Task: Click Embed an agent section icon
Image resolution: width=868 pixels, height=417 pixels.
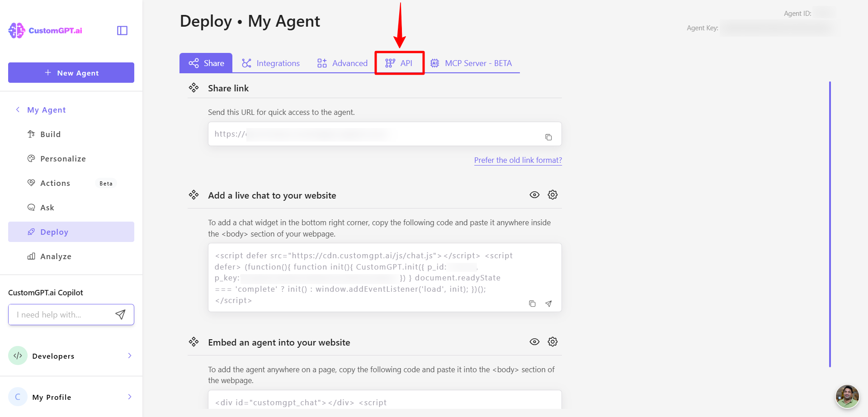Action: tap(193, 342)
